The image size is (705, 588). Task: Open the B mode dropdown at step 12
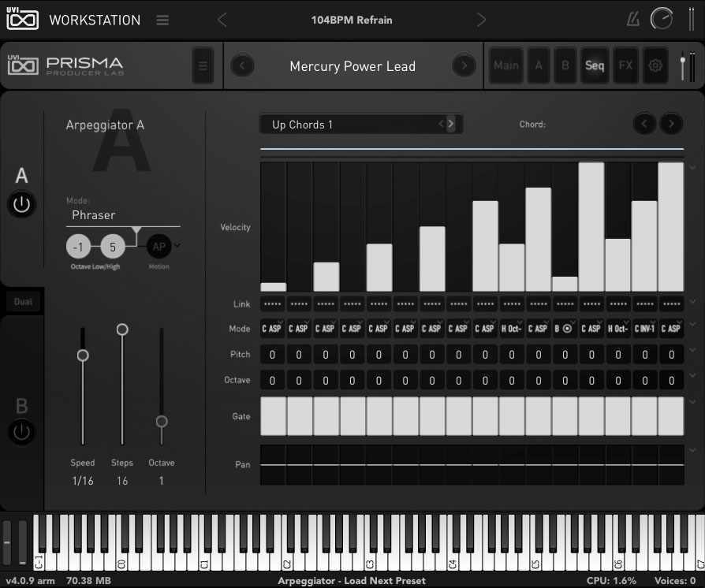[565, 329]
